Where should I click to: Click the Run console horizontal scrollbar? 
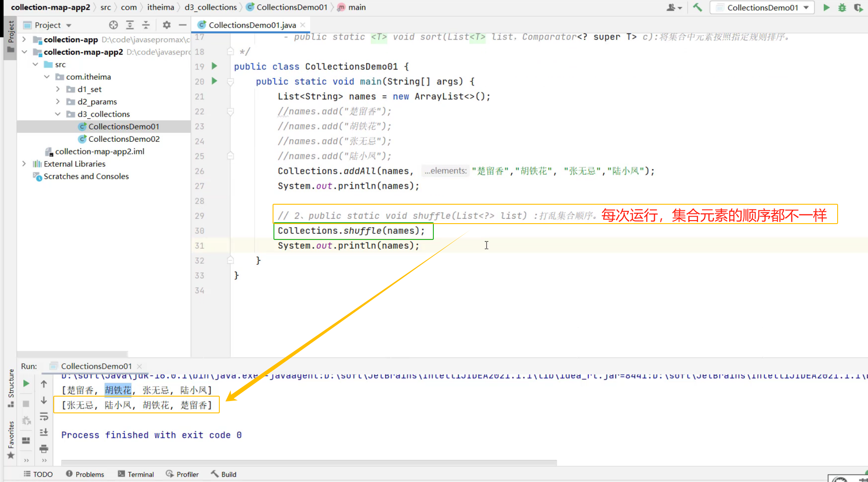tap(308, 463)
